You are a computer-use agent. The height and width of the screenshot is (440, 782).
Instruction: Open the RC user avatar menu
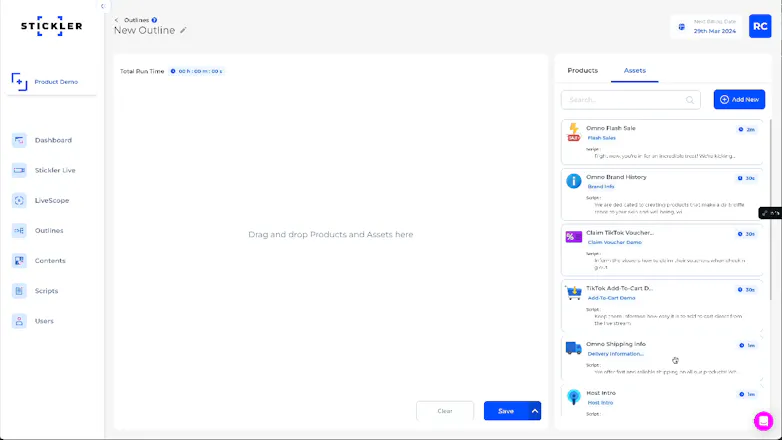pyautogui.click(x=760, y=26)
